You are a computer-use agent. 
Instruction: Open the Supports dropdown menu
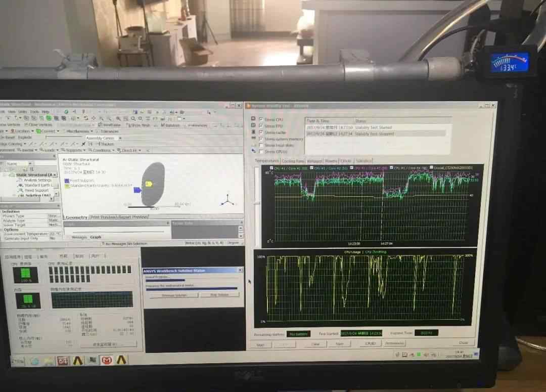pyautogui.click(x=73, y=150)
